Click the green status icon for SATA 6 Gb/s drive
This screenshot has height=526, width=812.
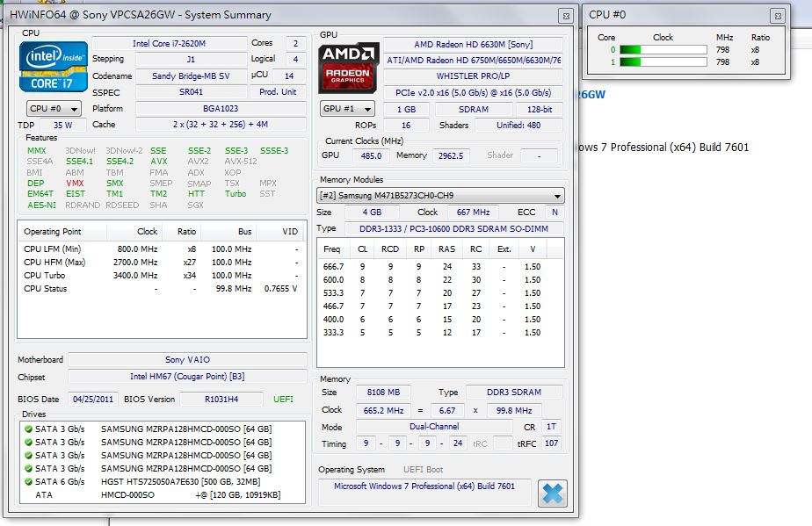click(28, 481)
